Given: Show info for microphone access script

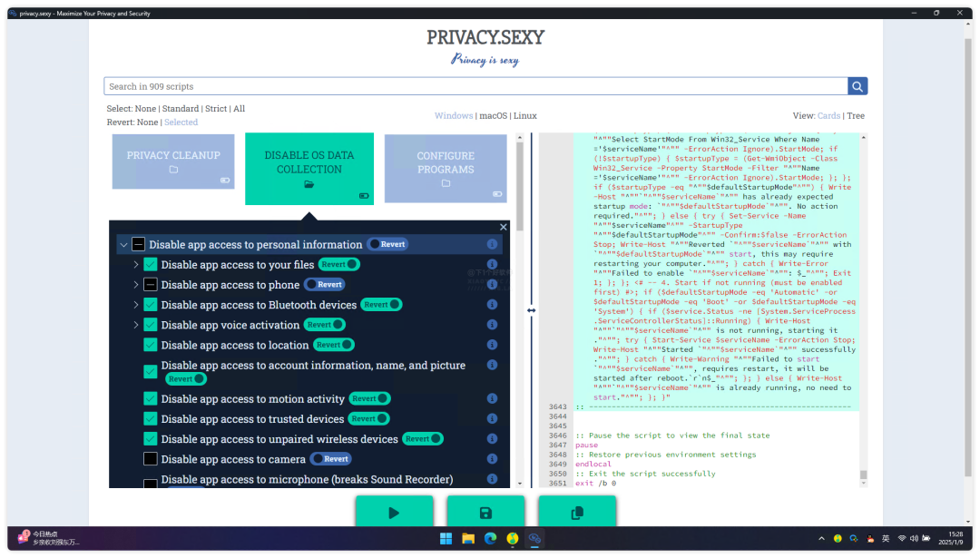Looking at the screenshot, I should tap(492, 479).
